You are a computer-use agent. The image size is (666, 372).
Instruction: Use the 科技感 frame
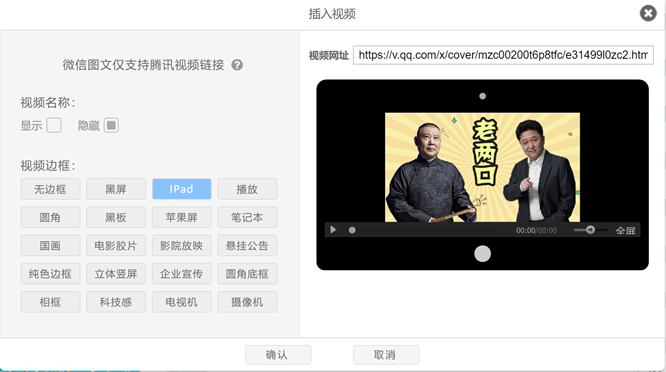(x=116, y=302)
